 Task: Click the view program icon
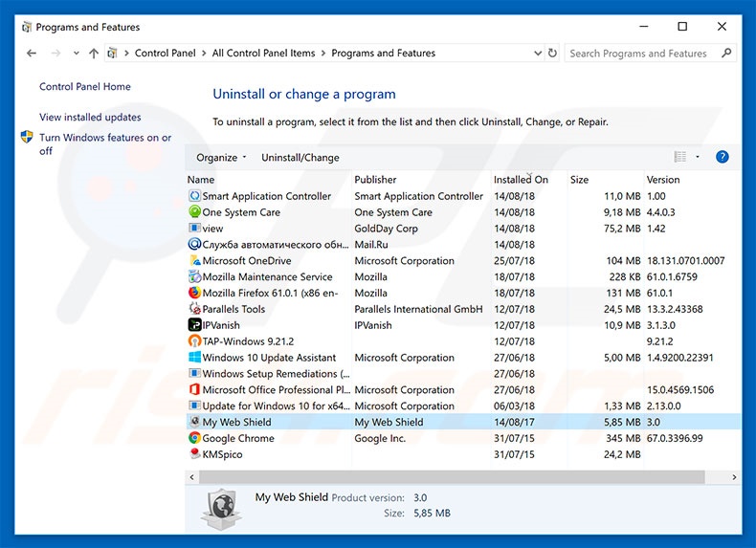(194, 228)
